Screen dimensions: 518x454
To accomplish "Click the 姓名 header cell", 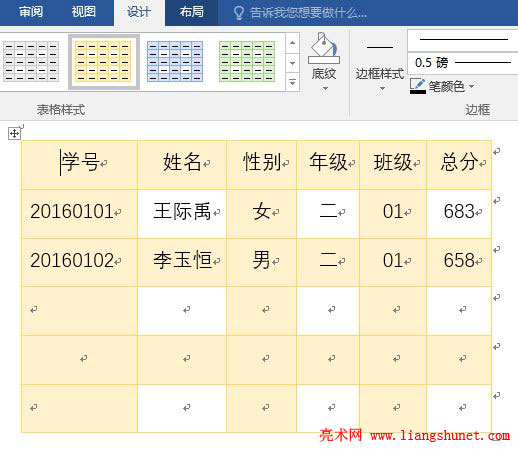I will pos(182,165).
